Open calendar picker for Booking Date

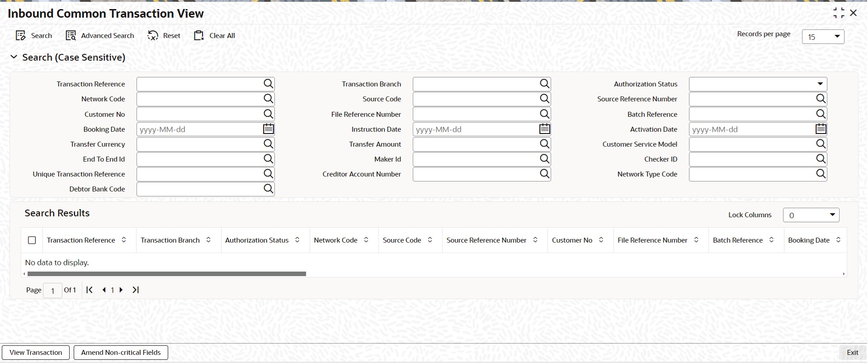tap(269, 129)
